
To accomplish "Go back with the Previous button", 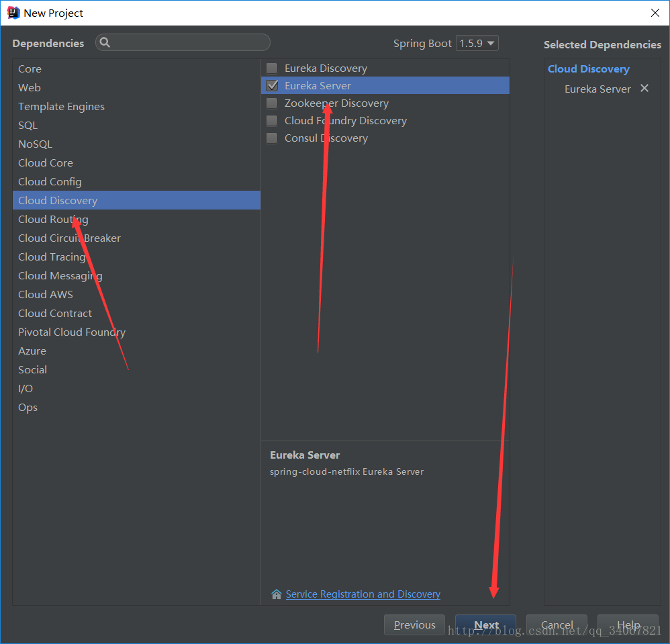I will coord(414,625).
